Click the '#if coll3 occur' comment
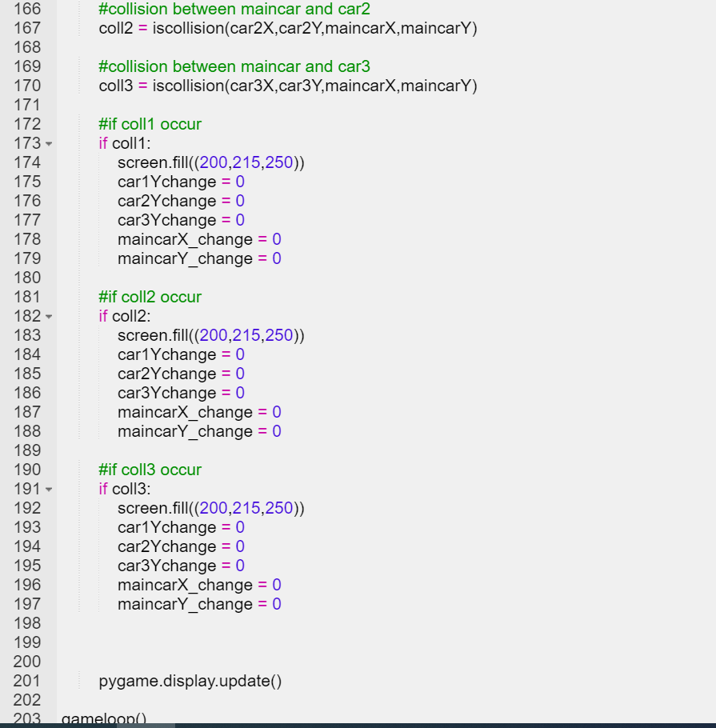This screenshot has height=728, width=716. tap(150, 470)
